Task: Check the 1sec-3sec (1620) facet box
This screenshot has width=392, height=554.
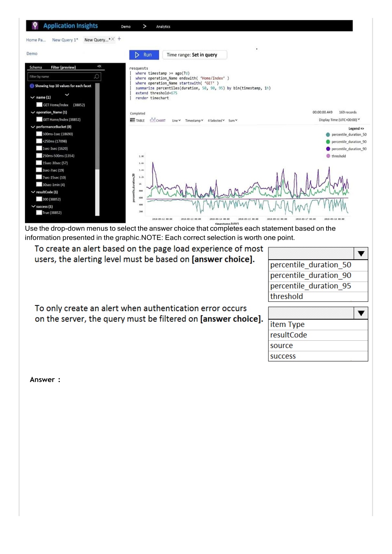Action: (39, 149)
